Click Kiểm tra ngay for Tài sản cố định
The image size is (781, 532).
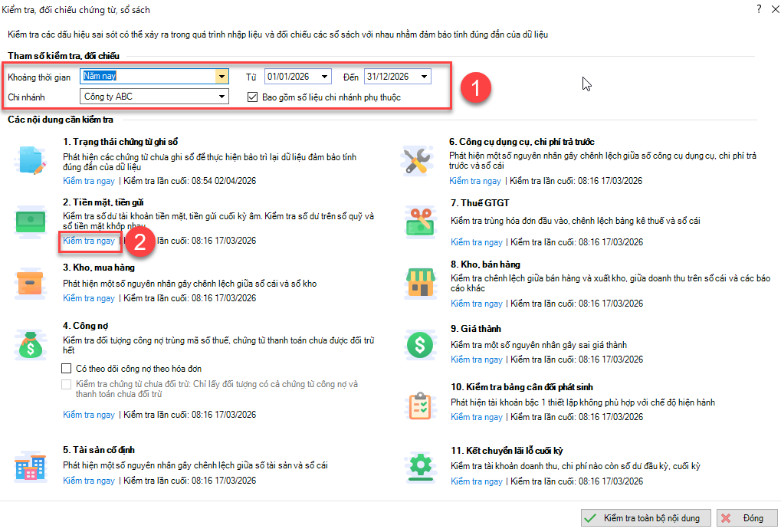(89, 481)
